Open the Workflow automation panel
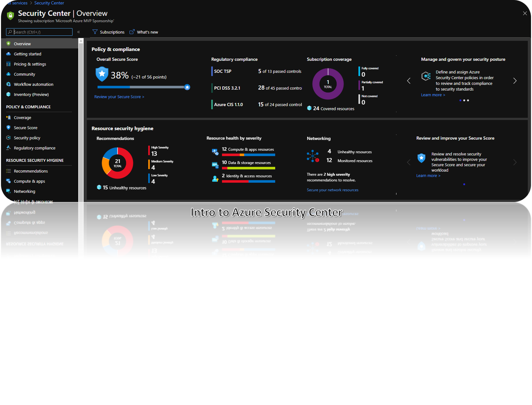Viewport: 532px width, 405px height. pyautogui.click(x=33, y=84)
